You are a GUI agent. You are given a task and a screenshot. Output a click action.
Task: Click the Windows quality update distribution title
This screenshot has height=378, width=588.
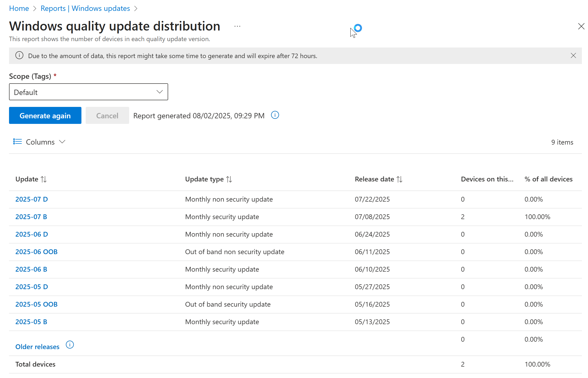pyautogui.click(x=115, y=26)
